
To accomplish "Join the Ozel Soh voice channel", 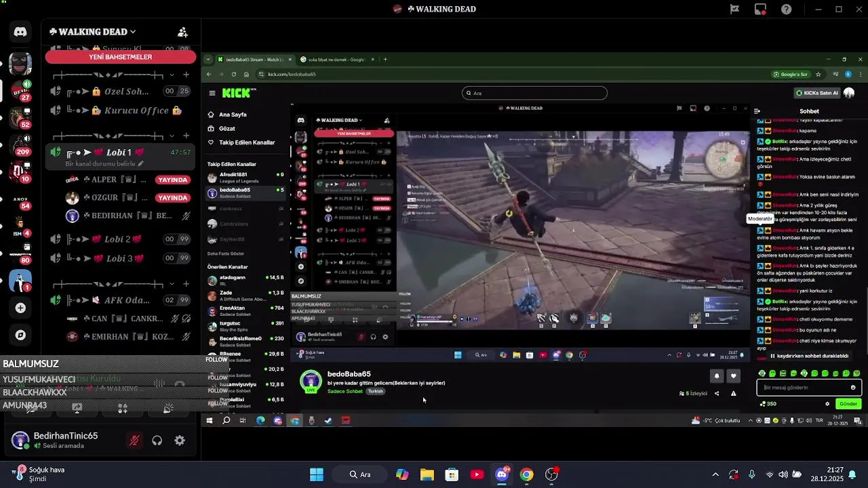I will (121, 91).
